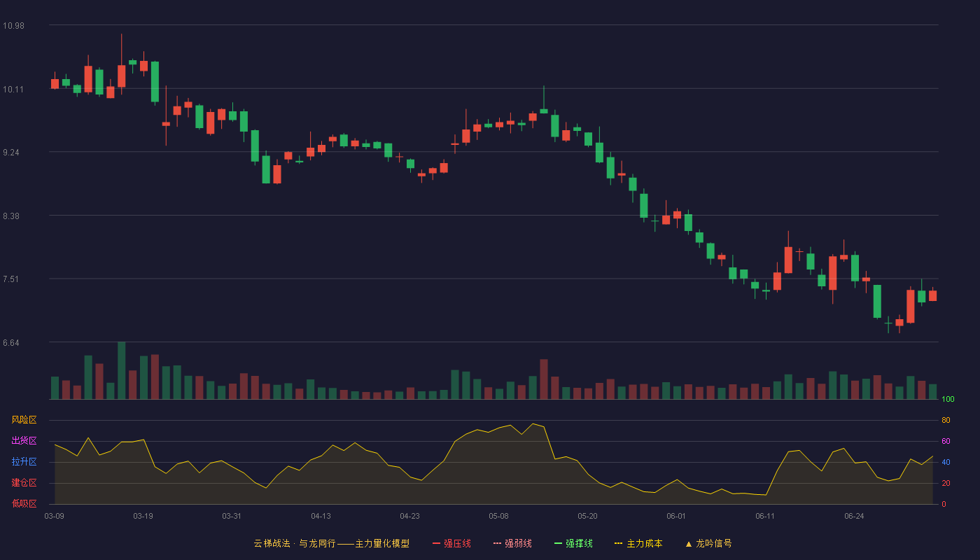This screenshot has width=980, height=560.
Task: Click the orange 80 indicator scale value
Action: (946, 420)
